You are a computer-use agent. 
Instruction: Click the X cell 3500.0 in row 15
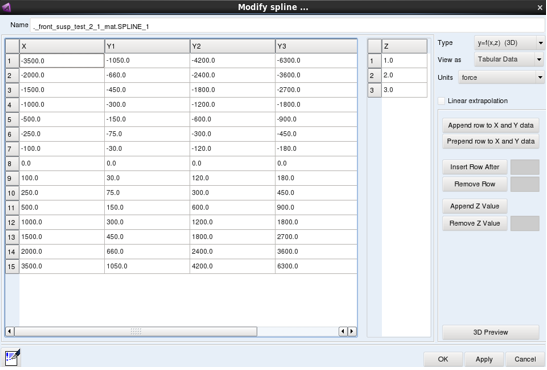(x=62, y=266)
